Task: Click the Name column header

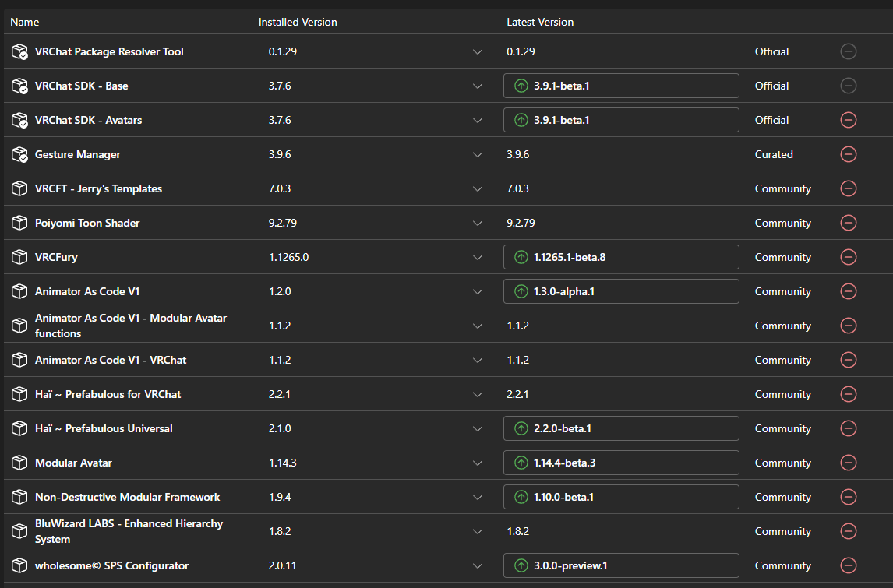Action: (24, 23)
